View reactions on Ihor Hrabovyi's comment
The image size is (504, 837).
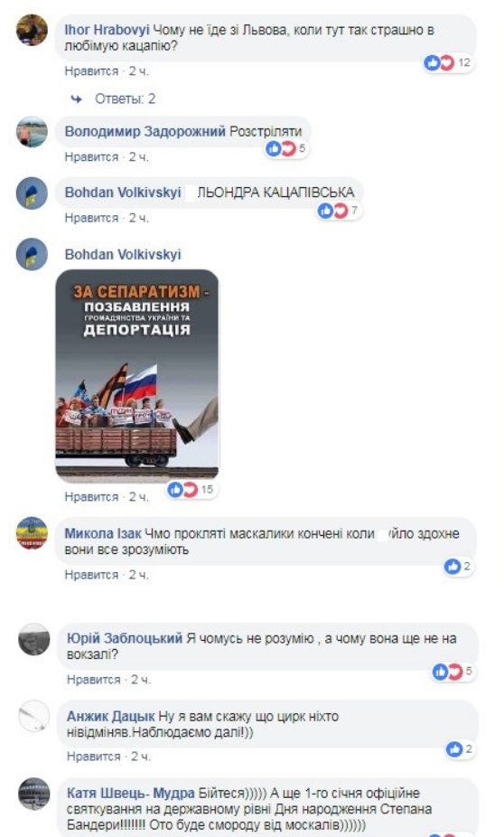(x=447, y=62)
